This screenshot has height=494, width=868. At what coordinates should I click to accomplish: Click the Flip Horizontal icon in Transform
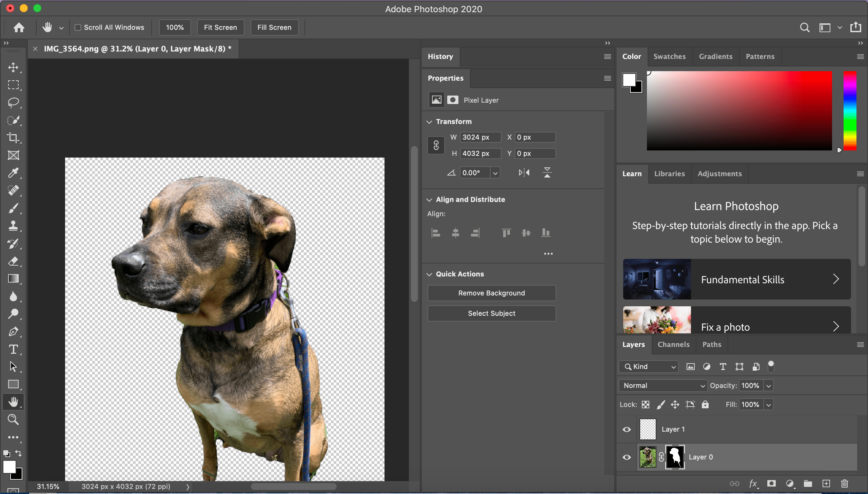pyautogui.click(x=524, y=173)
